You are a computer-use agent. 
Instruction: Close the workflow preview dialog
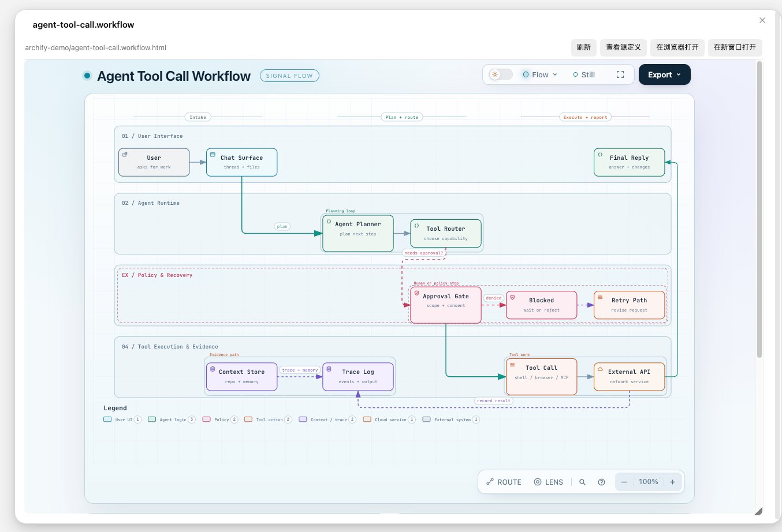[x=762, y=20]
